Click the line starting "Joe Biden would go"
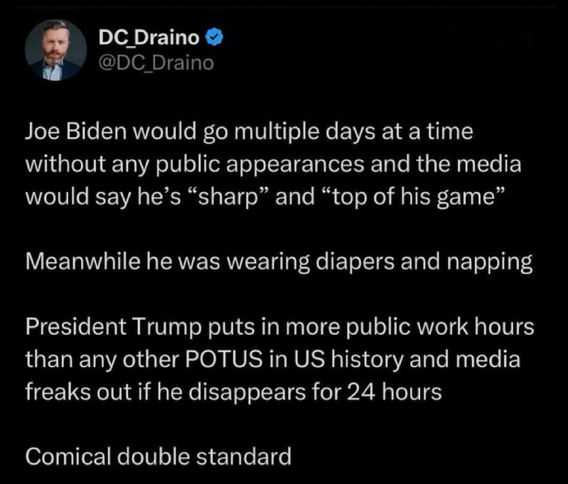The image size is (568, 484). (249, 132)
